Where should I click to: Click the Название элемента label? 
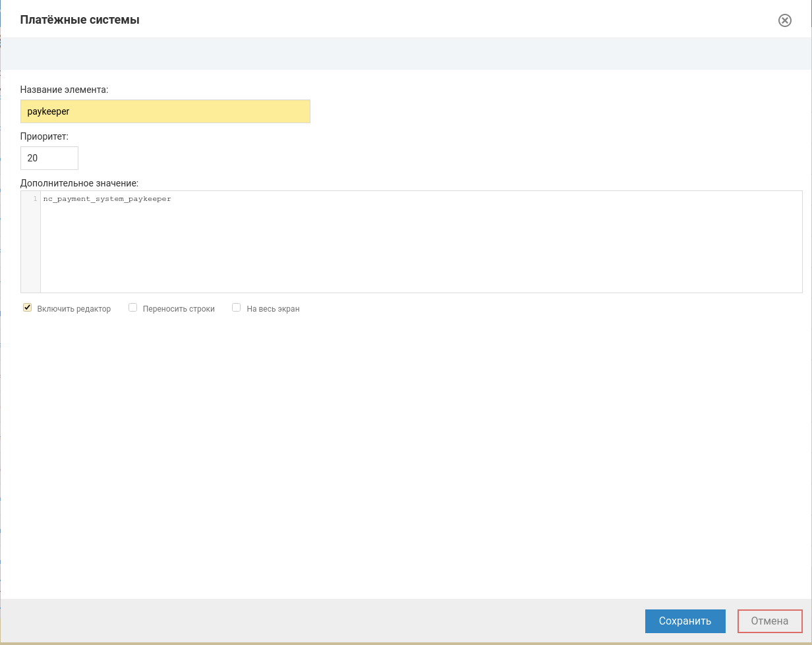(x=64, y=90)
